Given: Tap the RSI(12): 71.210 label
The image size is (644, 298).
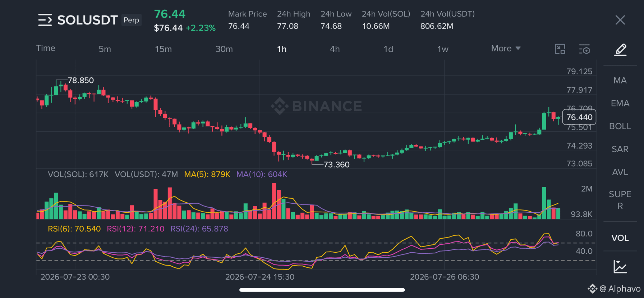Looking at the screenshot, I should pos(135,229).
